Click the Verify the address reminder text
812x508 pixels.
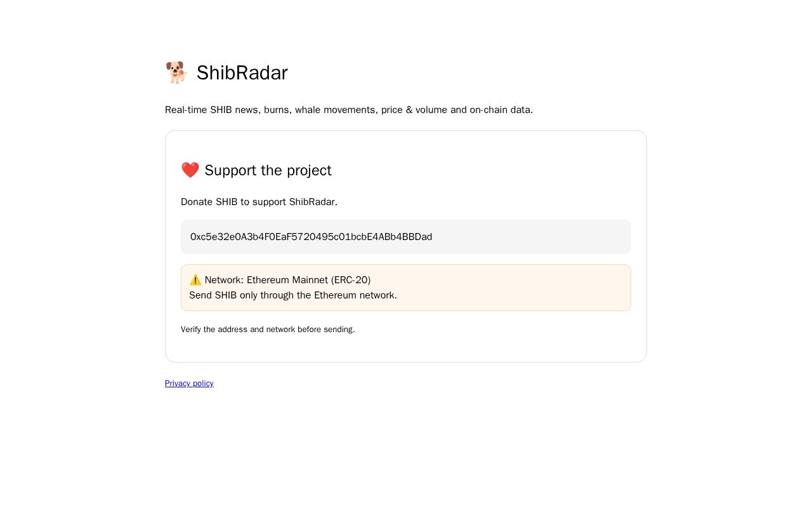coord(268,330)
